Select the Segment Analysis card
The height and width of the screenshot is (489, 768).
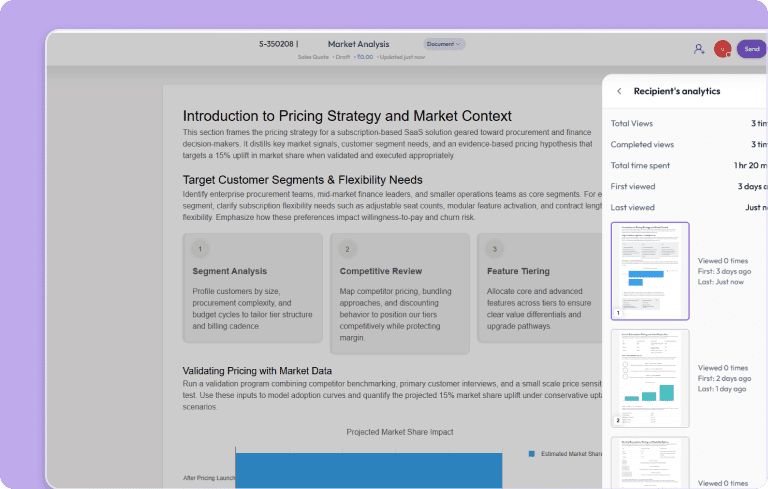(254, 293)
